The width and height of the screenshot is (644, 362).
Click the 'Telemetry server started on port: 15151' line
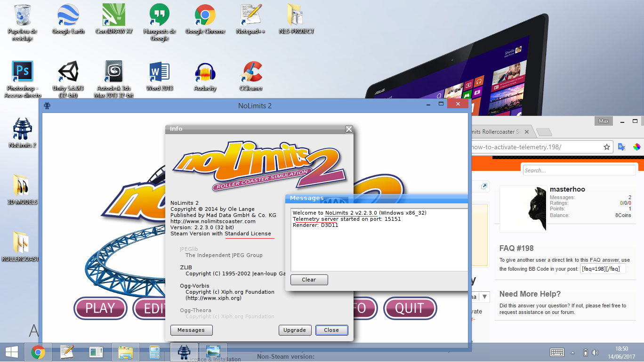[x=347, y=219]
